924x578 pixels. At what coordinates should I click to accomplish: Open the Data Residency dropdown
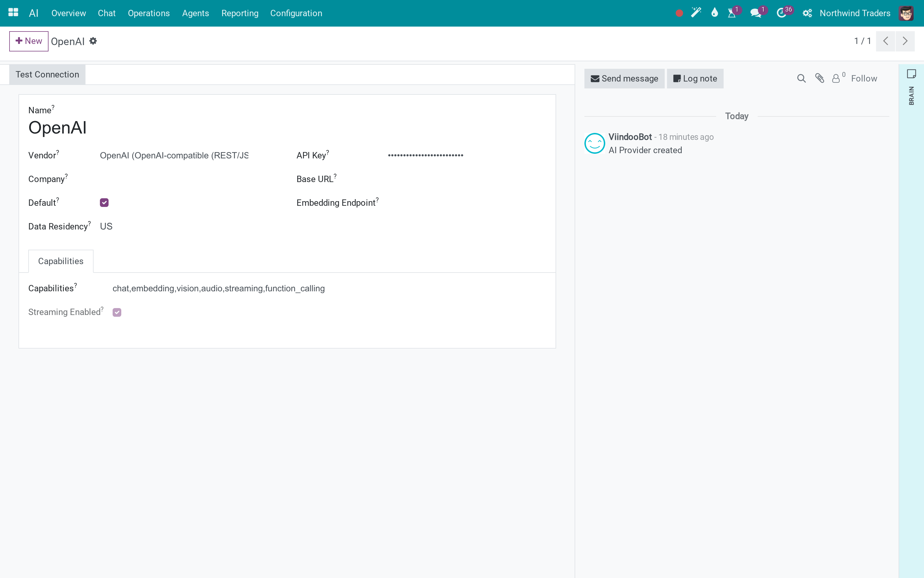(x=174, y=226)
